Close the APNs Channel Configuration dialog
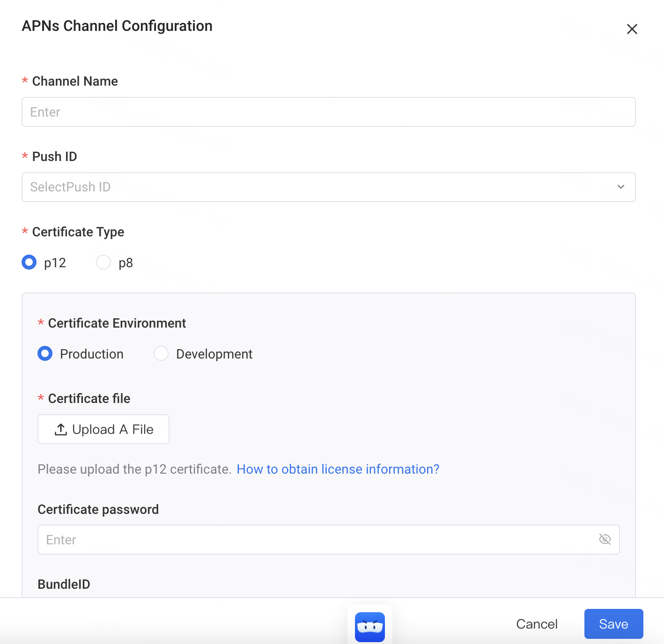The image size is (664, 644). pos(632,29)
